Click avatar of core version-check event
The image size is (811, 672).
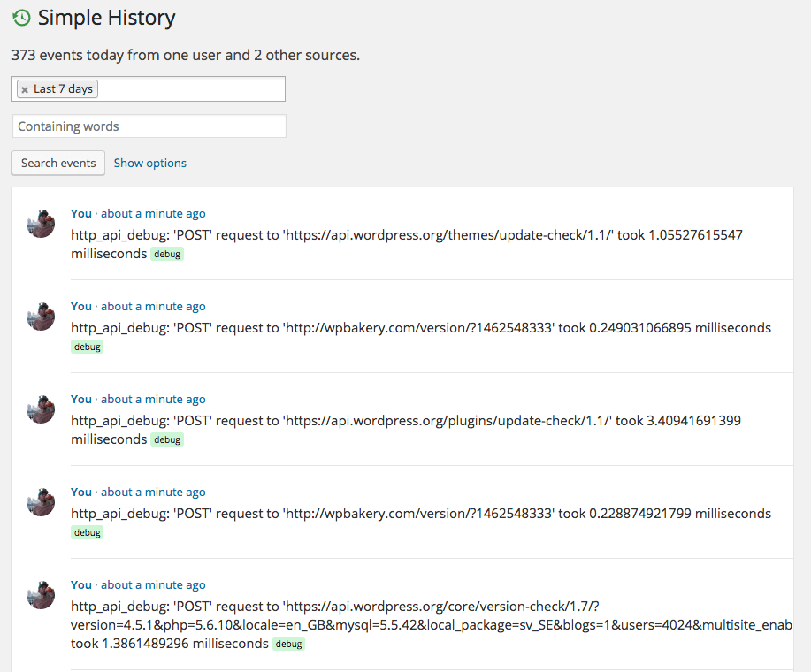41,595
